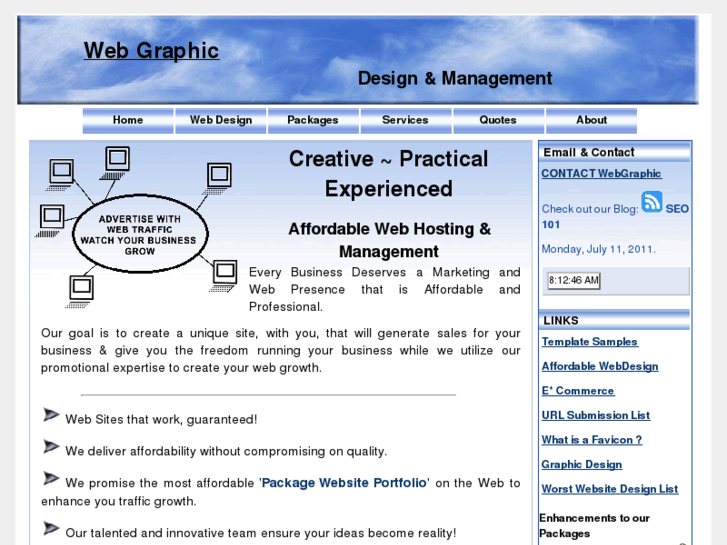Click the 'Advertise with web traffic' network graphic
The width and height of the screenshot is (727, 545).
[136, 227]
